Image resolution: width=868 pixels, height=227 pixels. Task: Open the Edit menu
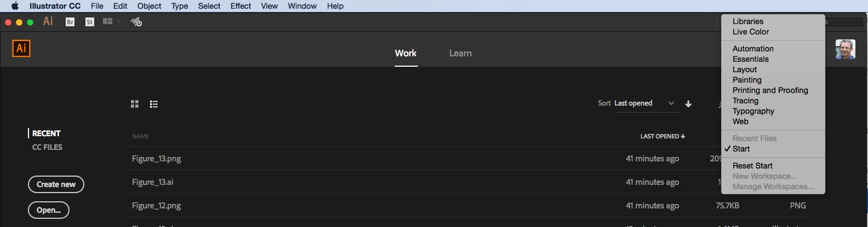(120, 6)
